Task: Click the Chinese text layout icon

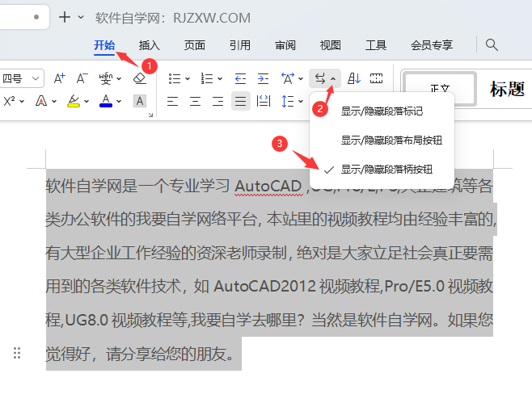Action: tap(288, 78)
